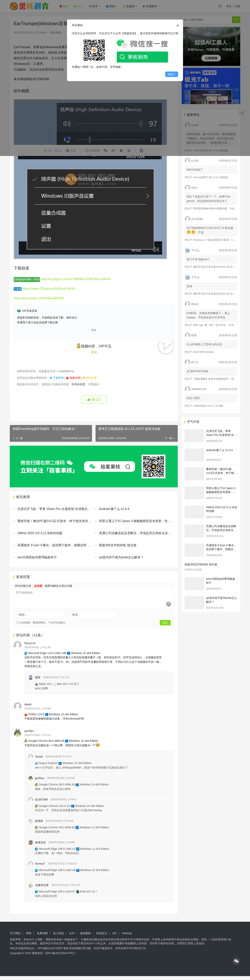
Task: Open related post XMind 2020 (10.3.1) 绿色特别版
Action: [40, 533]
